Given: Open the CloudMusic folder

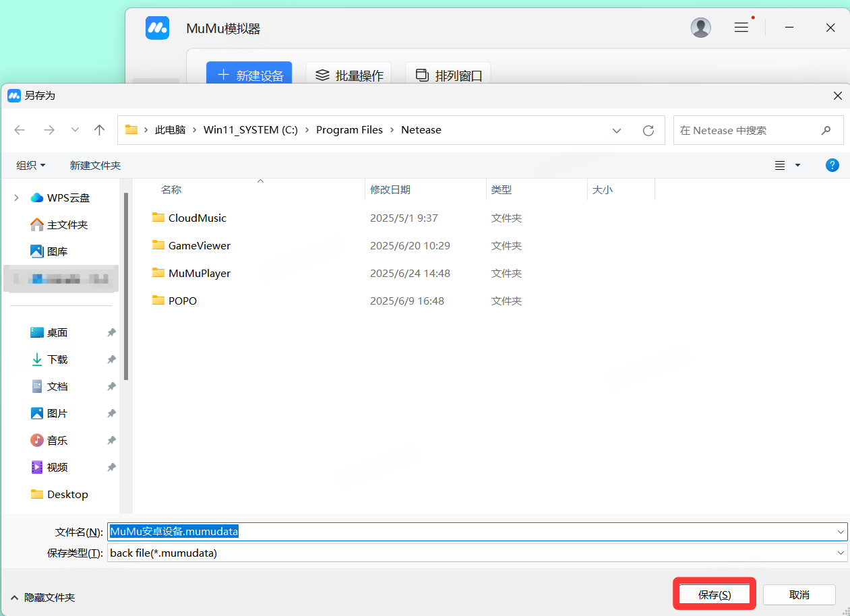Looking at the screenshot, I should click(x=198, y=218).
